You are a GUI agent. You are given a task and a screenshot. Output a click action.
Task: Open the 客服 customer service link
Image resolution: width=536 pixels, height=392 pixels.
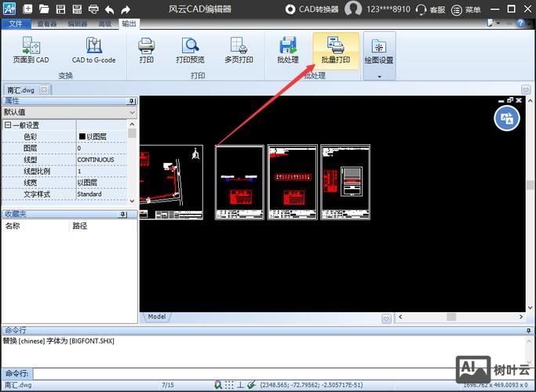click(x=430, y=9)
